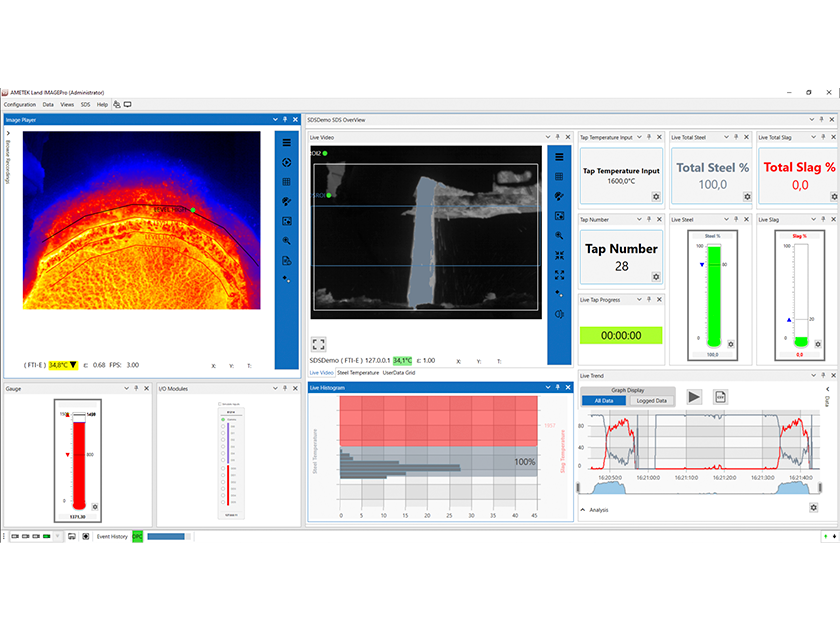
Task: Open the Gauge panel dropdown menu
Action: pos(125,389)
